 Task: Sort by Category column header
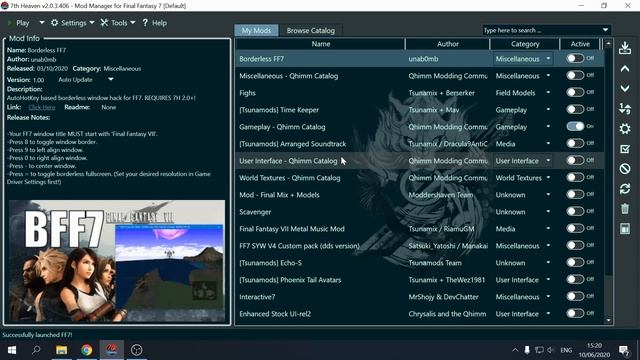pos(525,44)
